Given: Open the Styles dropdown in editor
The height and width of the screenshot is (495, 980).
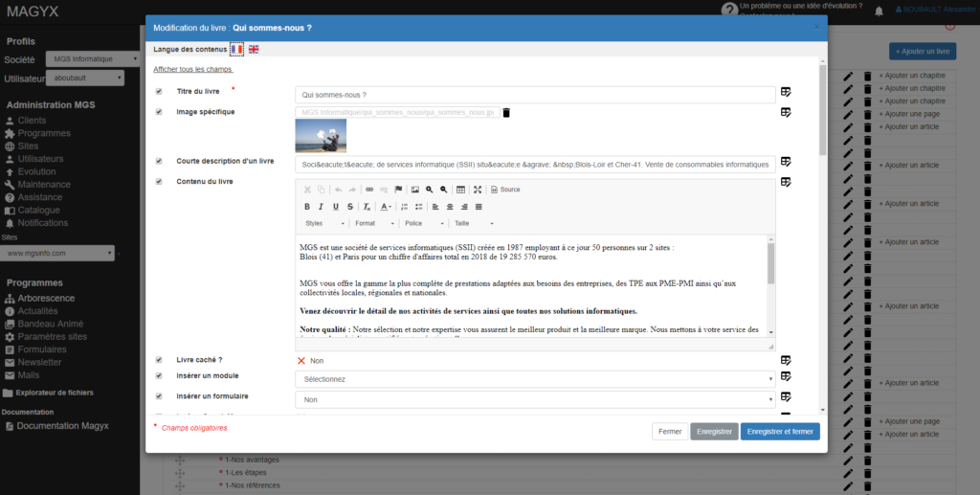Looking at the screenshot, I should point(324,224).
